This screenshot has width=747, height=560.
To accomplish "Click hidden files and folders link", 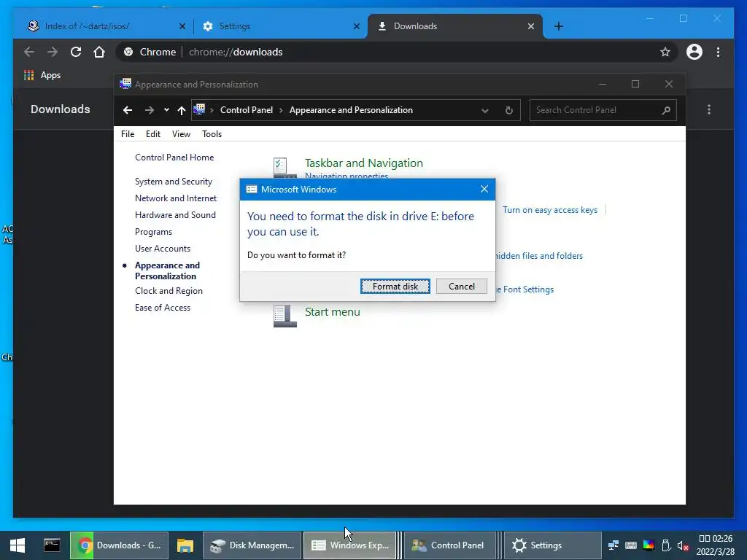I will [539, 256].
